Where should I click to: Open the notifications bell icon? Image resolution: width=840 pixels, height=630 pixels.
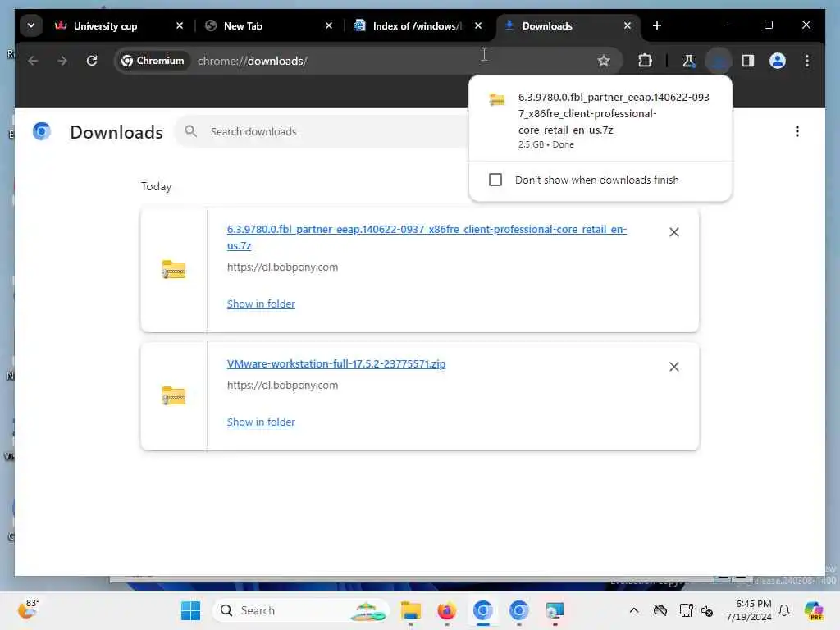tap(784, 610)
